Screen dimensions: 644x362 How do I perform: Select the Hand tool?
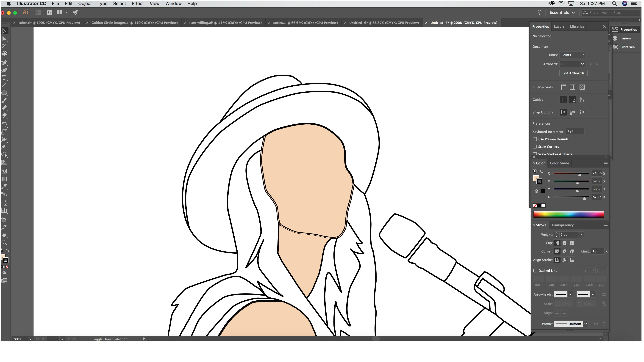(4, 235)
